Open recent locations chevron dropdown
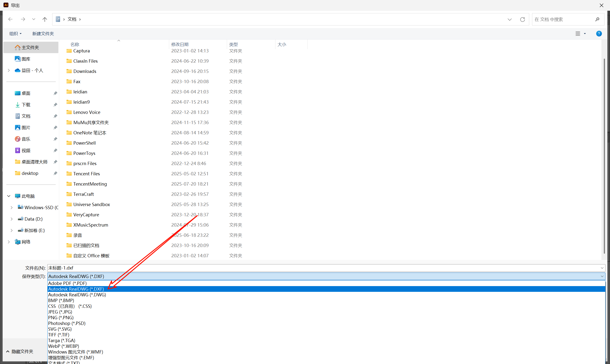The image size is (610, 364). (x=34, y=19)
